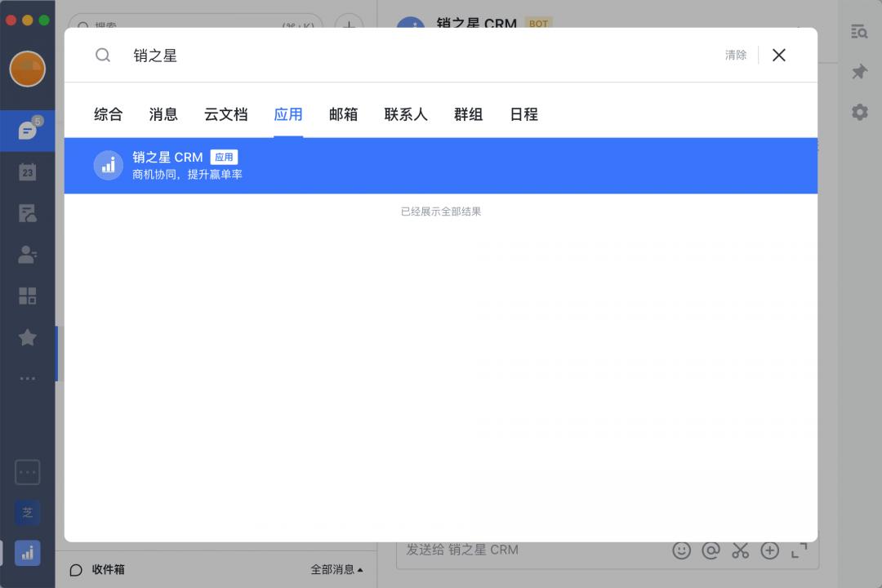Open the search-in-chat magnifier icon
The height and width of the screenshot is (588, 882).
tap(859, 32)
